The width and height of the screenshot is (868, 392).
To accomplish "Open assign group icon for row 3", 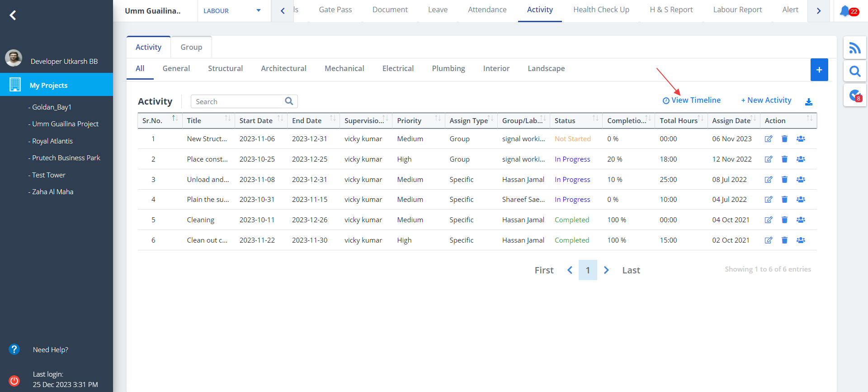I will pyautogui.click(x=801, y=180).
